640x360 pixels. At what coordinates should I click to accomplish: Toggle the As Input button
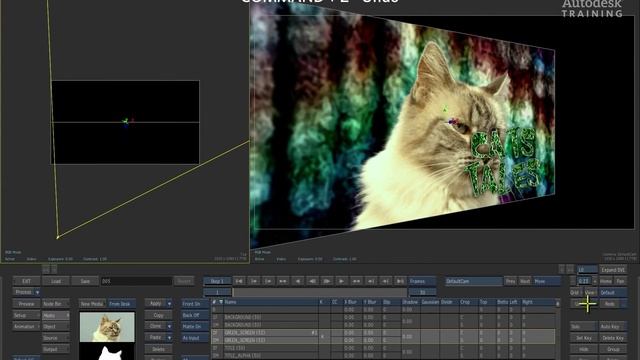coord(195,338)
